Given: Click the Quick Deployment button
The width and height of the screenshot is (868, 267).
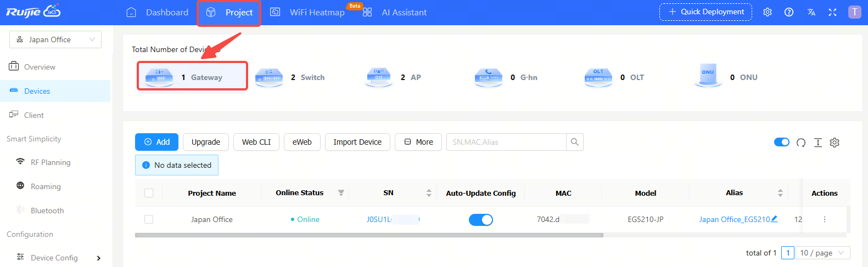Looking at the screenshot, I should click(705, 12).
